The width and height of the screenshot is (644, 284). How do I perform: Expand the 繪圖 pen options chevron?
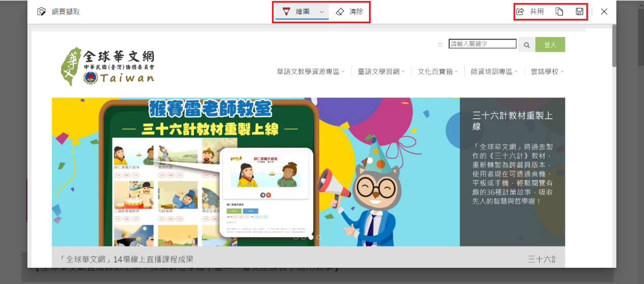pos(322,12)
